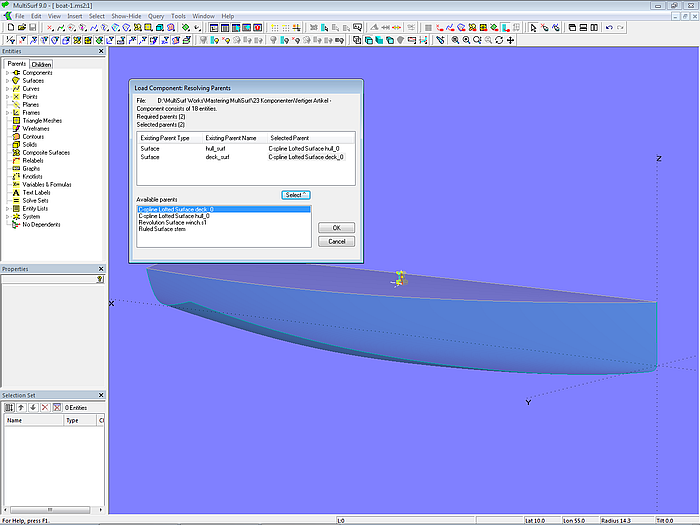Click the Save toolbar icon
The width and height of the screenshot is (700, 525).
pos(32,28)
